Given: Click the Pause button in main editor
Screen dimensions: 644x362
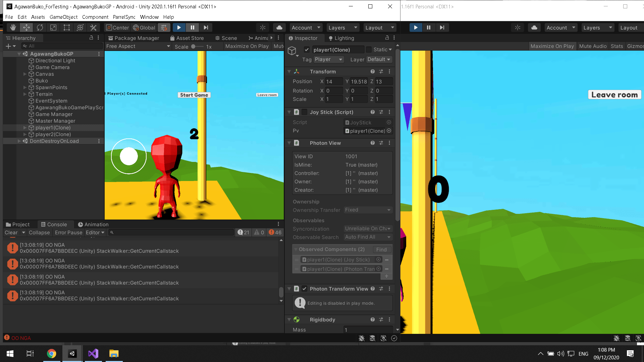Looking at the screenshot, I should coord(193,27).
